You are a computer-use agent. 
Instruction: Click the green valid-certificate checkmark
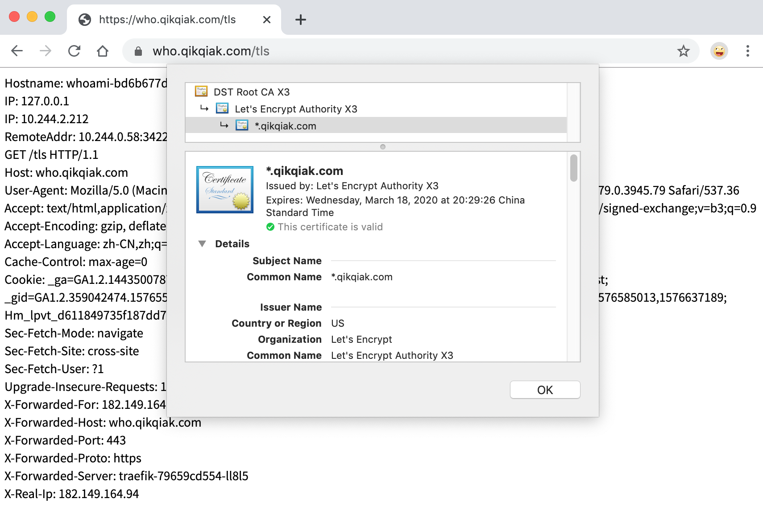[270, 227]
